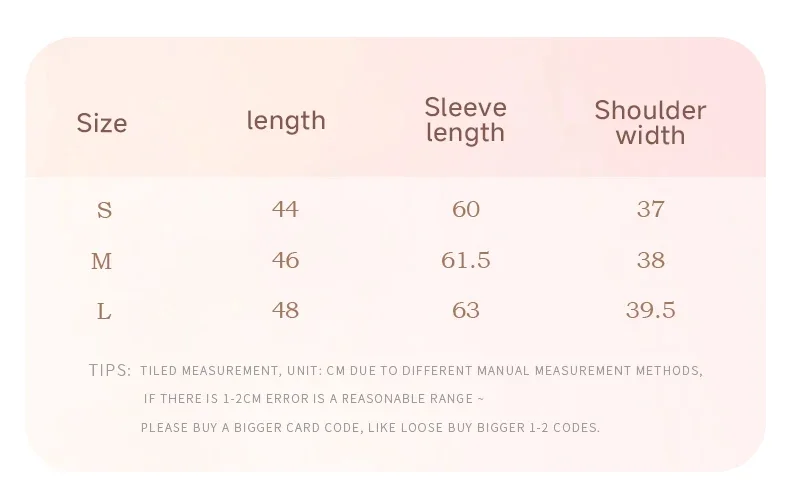Image resolution: width=790 pixels, height=494 pixels.
Task: Click sleeve length value 60
Action: point(466,209)
